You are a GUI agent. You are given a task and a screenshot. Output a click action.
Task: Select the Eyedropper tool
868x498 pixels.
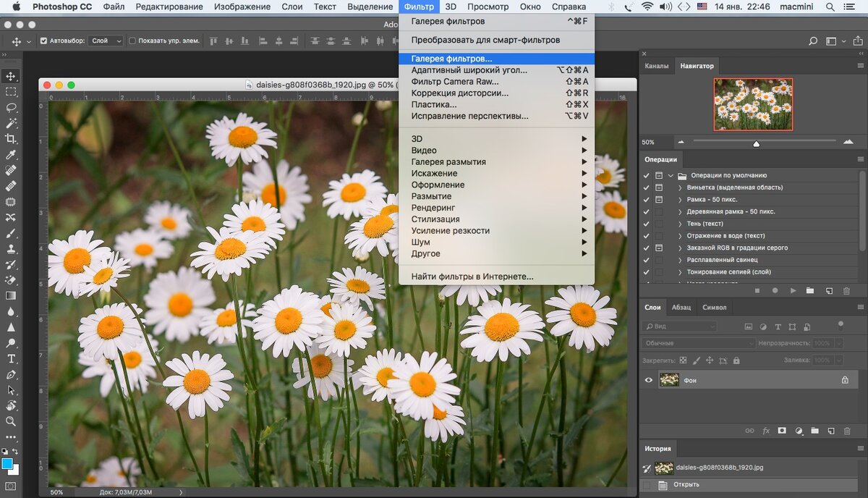[11, 155]
